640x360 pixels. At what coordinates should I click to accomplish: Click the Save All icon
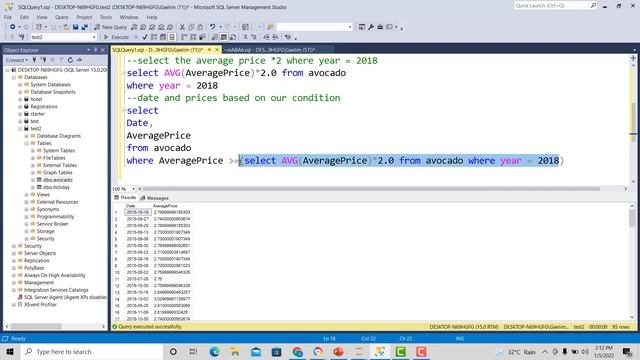[x=84, y=27]
